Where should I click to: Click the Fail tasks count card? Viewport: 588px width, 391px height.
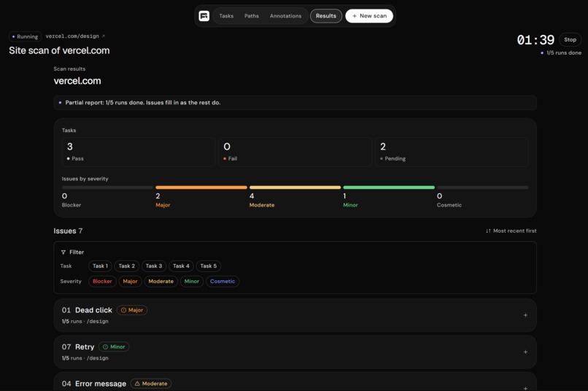(x=295, y=152)
